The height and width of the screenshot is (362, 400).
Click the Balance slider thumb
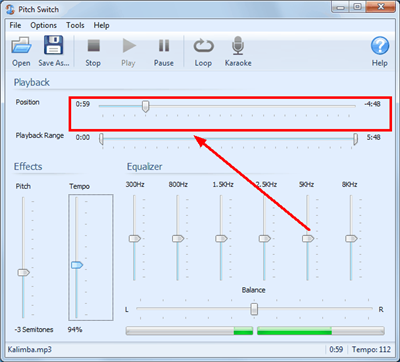pyautogui.click(x=254, y=309)
